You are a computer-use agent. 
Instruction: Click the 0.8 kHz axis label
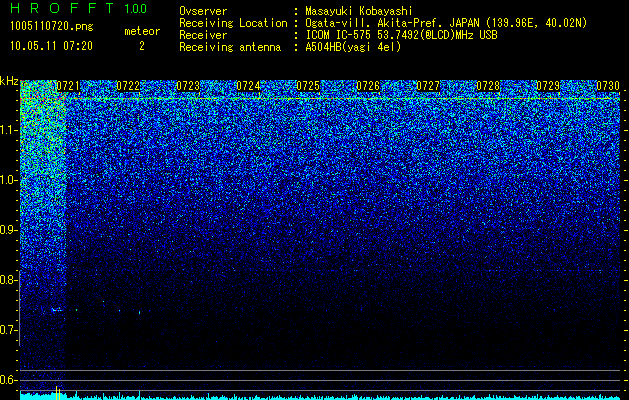pos(8,280)
